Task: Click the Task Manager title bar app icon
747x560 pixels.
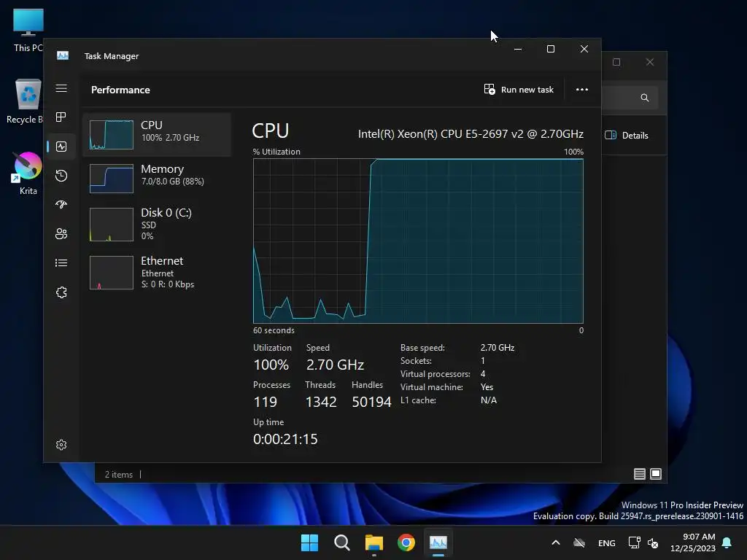Action: tap(63, 55)
